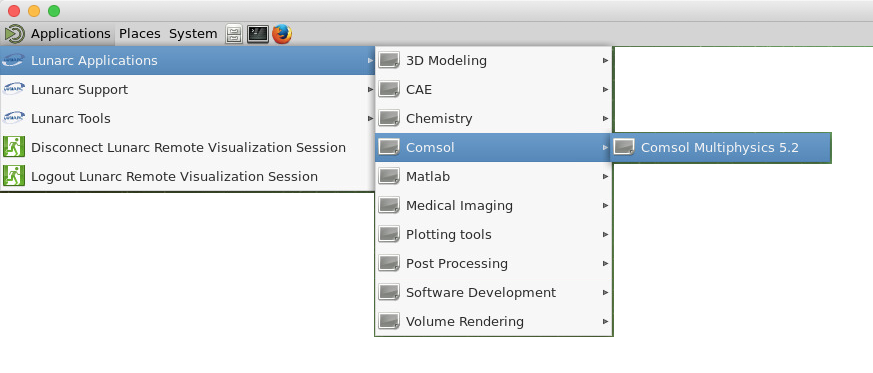Select Lunarc Applications menu entry
The image size is (873, 373).
tap(188, 61)
